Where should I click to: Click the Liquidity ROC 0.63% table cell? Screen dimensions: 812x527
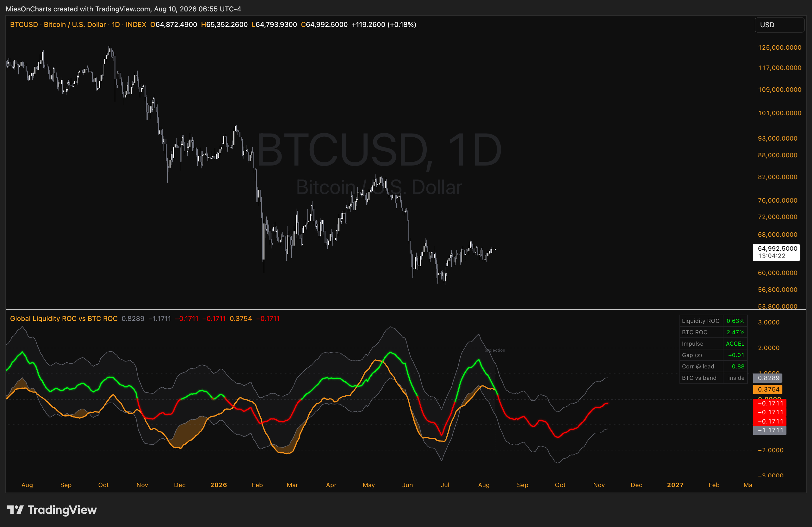point(735,321)
